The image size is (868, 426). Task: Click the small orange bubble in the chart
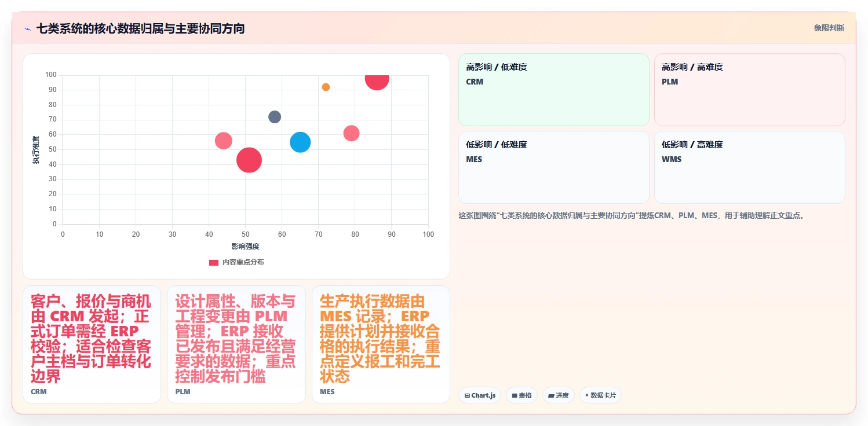[x=326, y=87]
